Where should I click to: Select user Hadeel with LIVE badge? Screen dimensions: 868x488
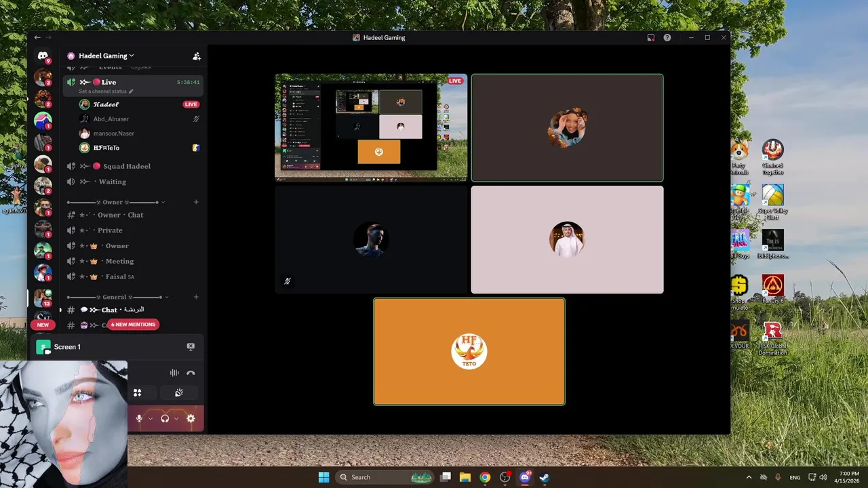(x=139, y=104)
